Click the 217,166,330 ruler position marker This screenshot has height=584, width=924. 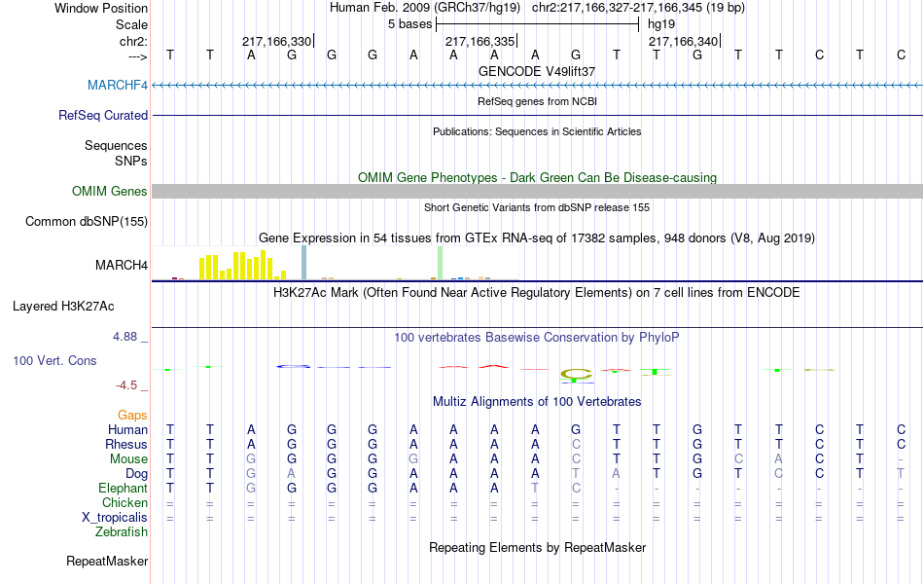tap(277, 41)
